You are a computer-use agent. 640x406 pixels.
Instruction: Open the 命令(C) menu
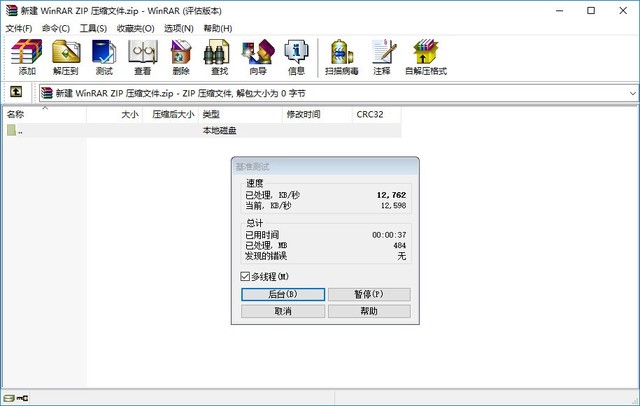point(56,28)
